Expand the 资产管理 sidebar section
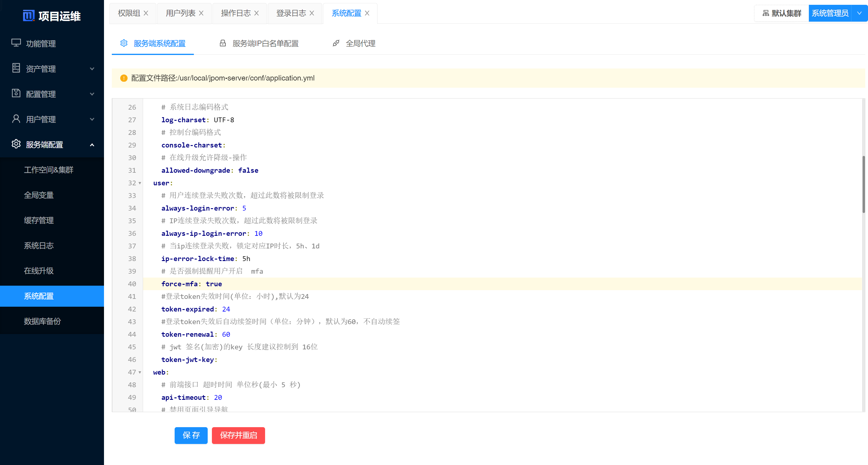 pos(92,68)
